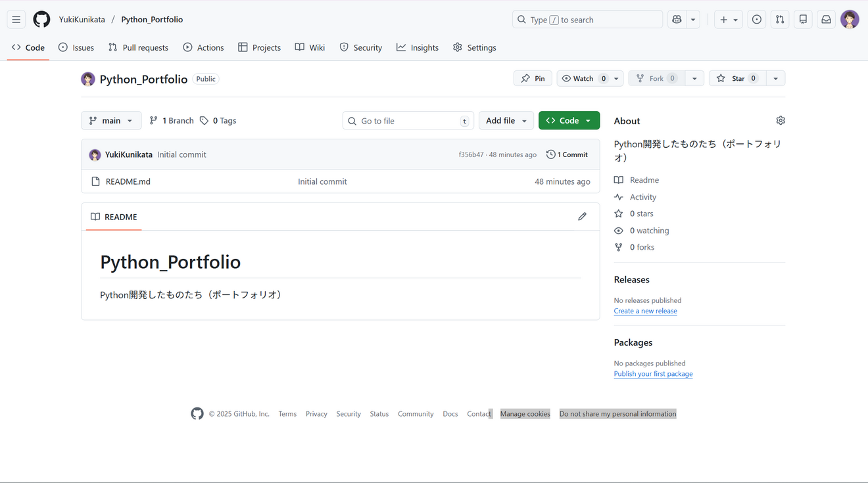Edit README with pencil icon
Image resolution: width=868 pixels, height=483 pixels.
coord(582,216)
